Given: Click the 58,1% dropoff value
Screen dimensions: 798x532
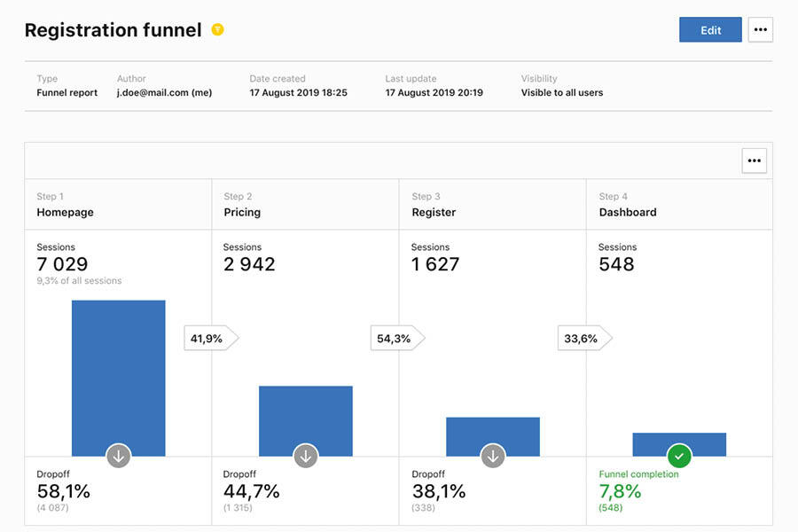Looking at the screenshot, I should click(x=64, y=491).
